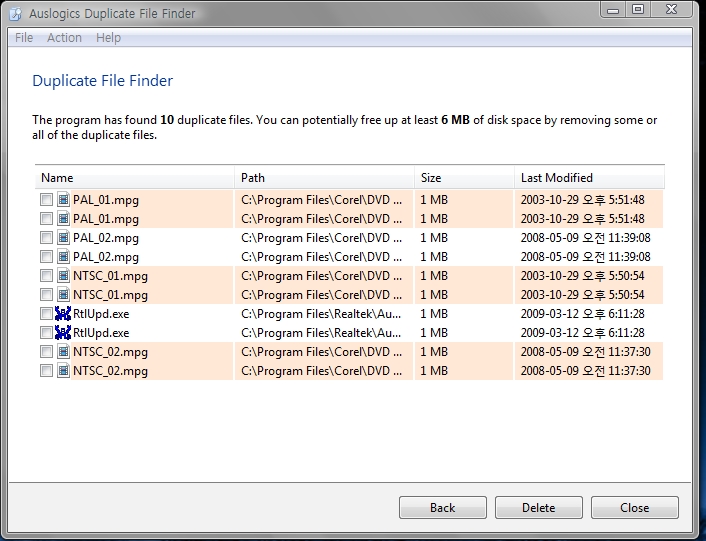Screen dimensions: 706x541
Task: Click Realtek crab icon of upper RtlUpd.exe
Action: coord(63,313)
